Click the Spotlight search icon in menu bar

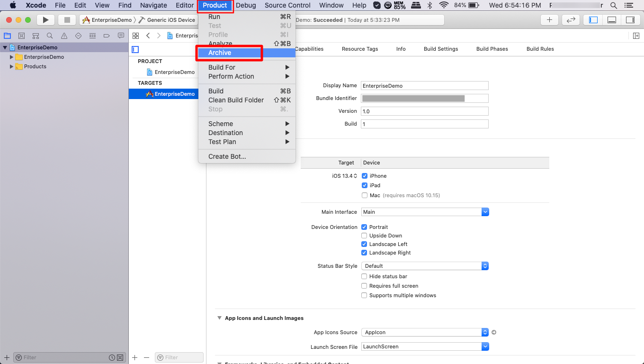coord(614,5)
